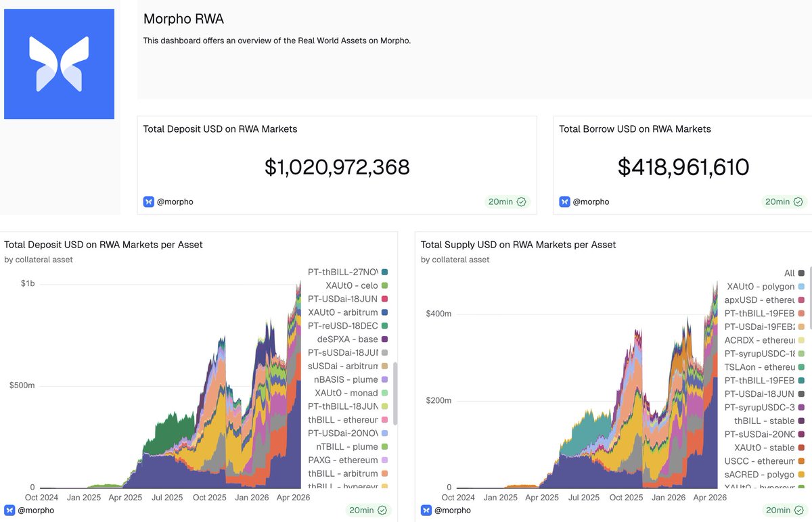
Task: Click the swatch beside PT-thBILL-18JUN
Action: (384, 406)
